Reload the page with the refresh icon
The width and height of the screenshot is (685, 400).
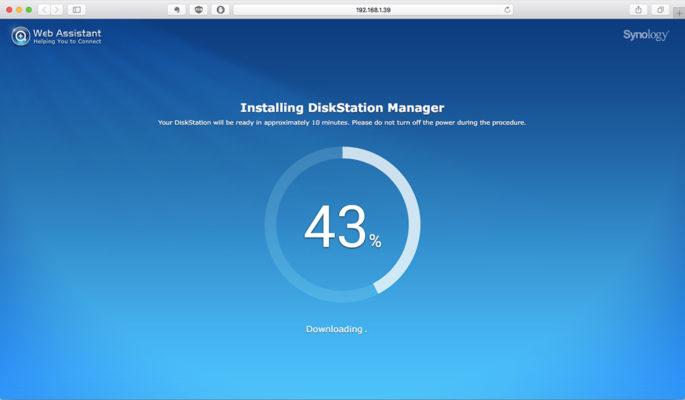click(507, 10)
